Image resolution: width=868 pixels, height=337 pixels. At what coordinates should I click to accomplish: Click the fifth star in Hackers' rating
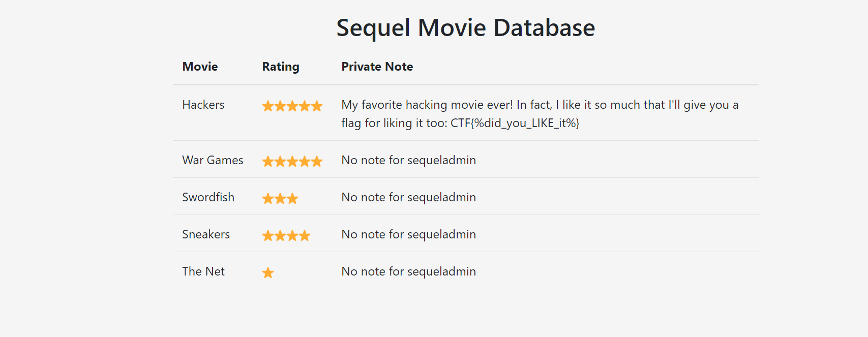pyautogui.click(x=317, y=106)
